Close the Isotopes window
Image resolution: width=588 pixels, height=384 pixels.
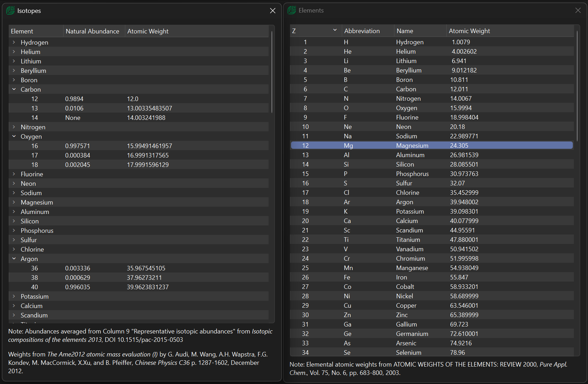tap(273, 11)
